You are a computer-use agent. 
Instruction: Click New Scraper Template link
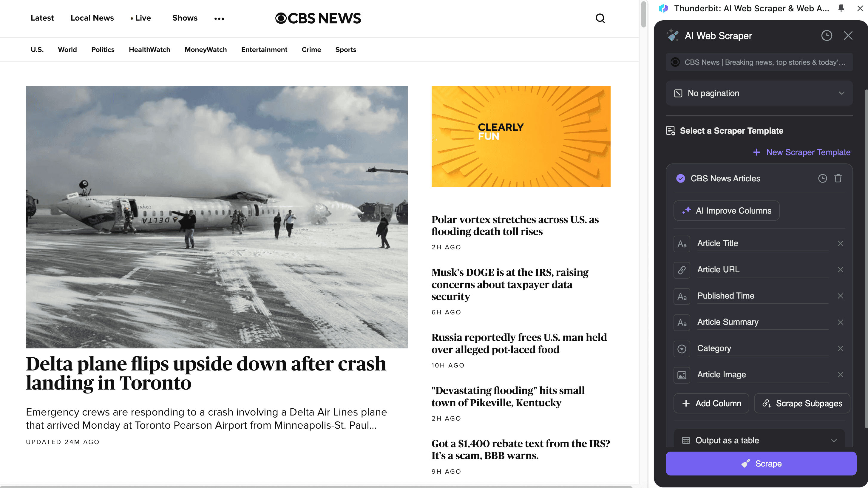pyautogui.click(x=801, y=152)
